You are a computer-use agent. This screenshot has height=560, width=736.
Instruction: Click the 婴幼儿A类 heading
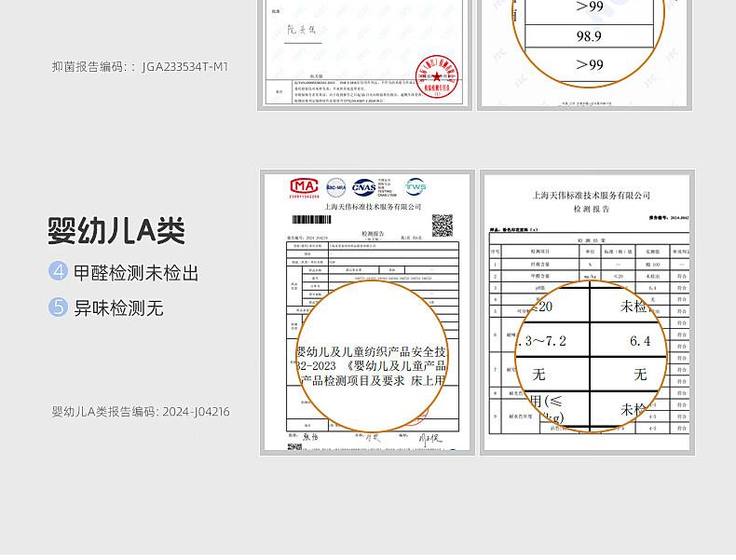coord(116,231)
